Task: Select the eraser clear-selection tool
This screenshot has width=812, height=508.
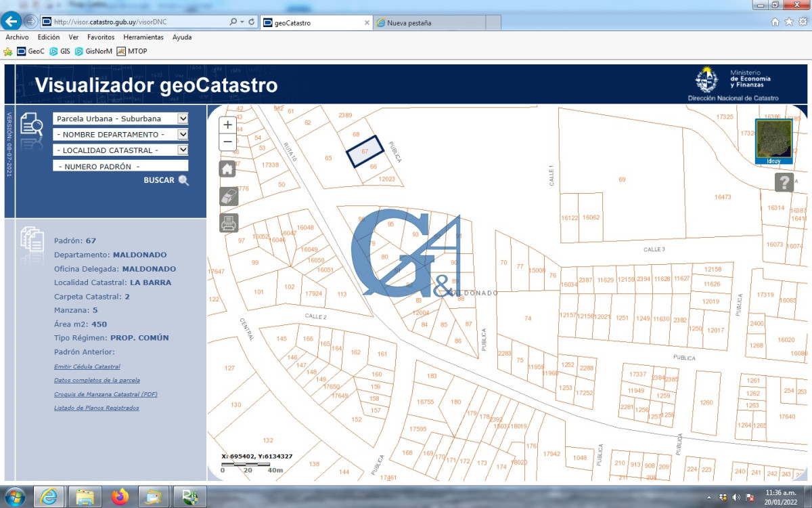Action: pos(229,196)
